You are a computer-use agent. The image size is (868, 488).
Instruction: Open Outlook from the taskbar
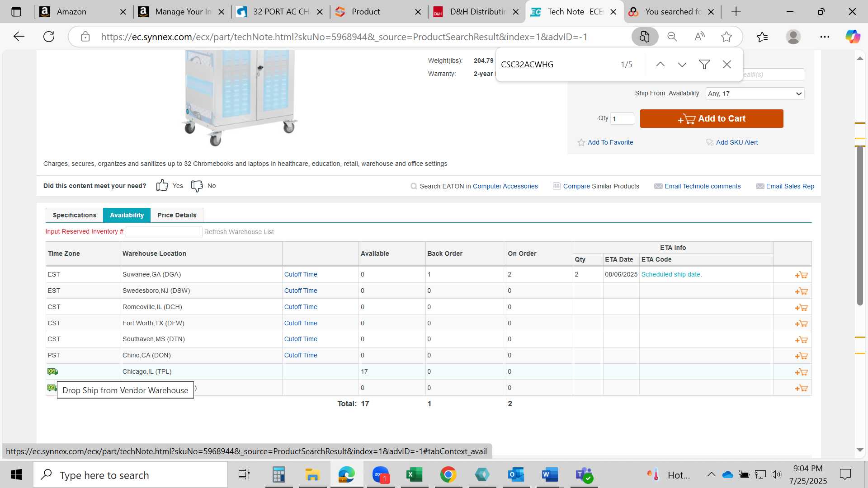tap(516, 475)
